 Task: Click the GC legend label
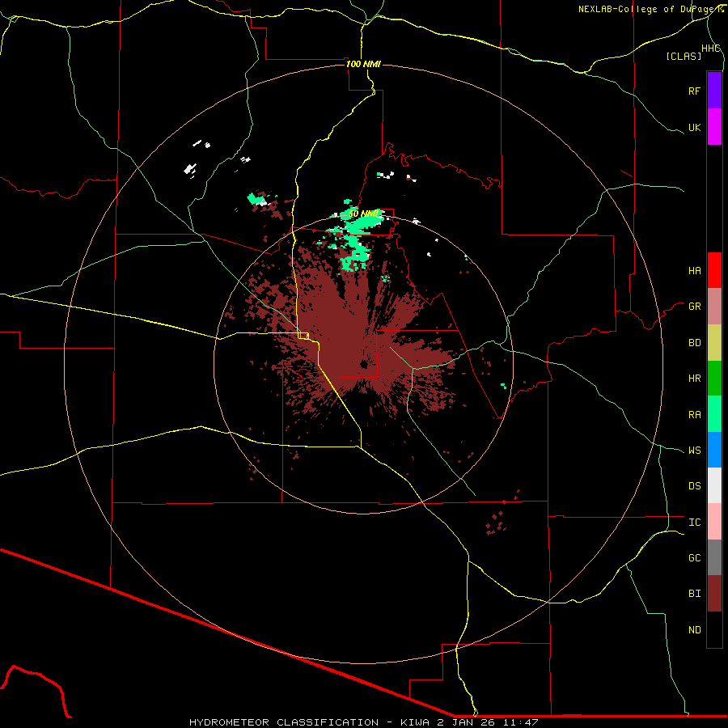click(694, 558)
